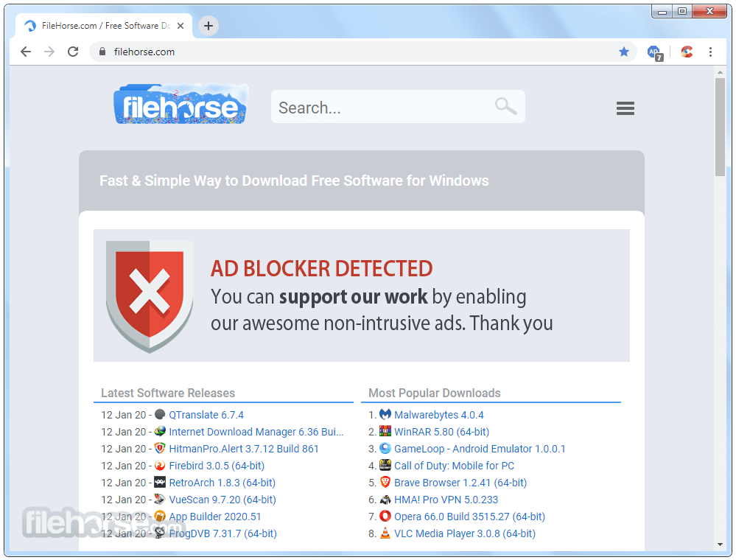736x560 pixels.
Task: Open the hamburger menu on site
Action: (x=625, y=108)
